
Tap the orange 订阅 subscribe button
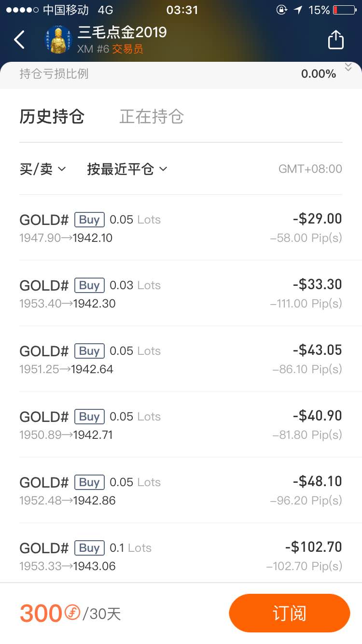(x=289, y=613)
